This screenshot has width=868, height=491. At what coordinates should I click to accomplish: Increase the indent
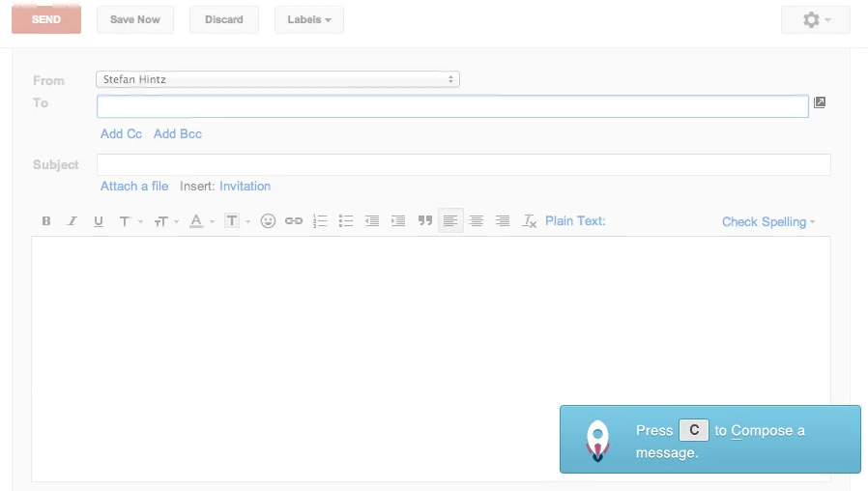pos(398,221)
